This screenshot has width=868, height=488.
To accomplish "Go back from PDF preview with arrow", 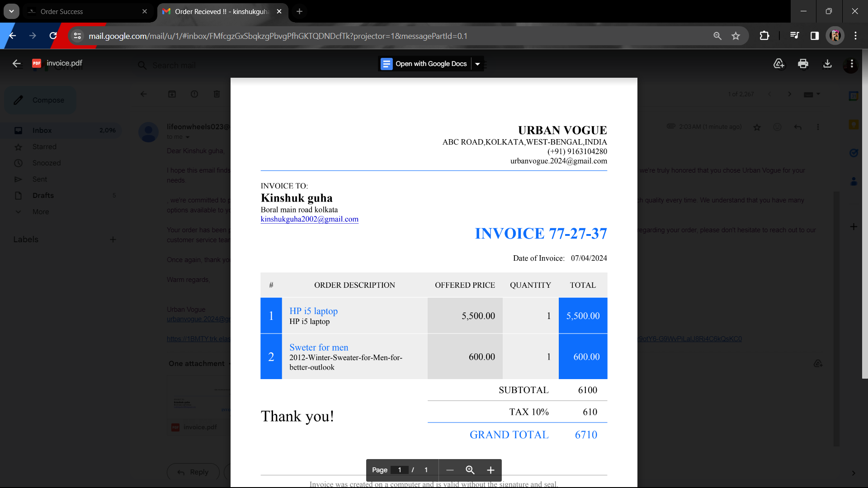I will [x=17, y=64].
